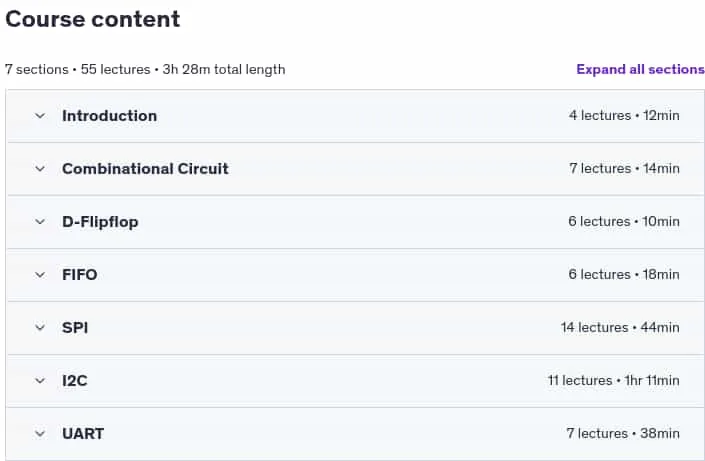Image resolution: width=705 pixels, height=461 pixels.
Task: Click the chevron icon beside UART
Action: click(40, 434)
